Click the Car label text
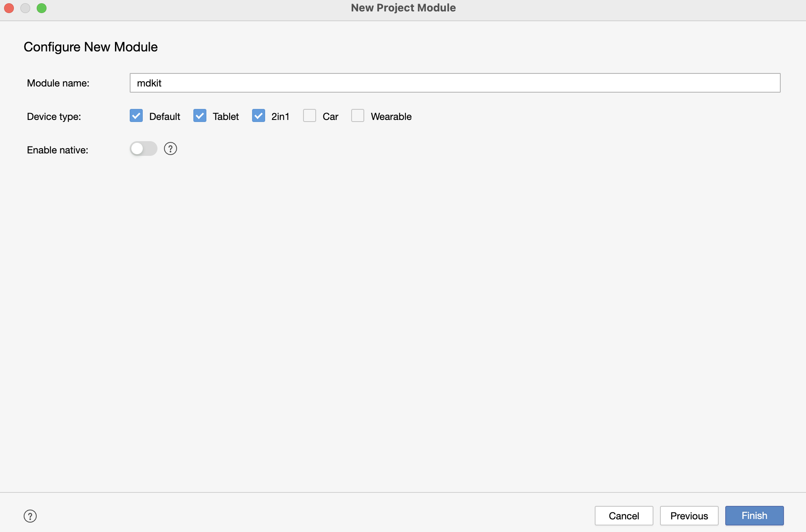The width and height of the screenshot is (806, 532). tap(330, 117)
